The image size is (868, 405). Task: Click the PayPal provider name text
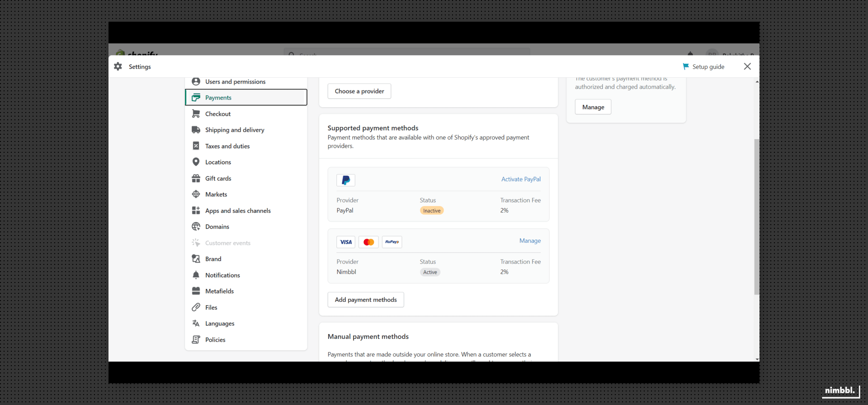coord(345,210)
